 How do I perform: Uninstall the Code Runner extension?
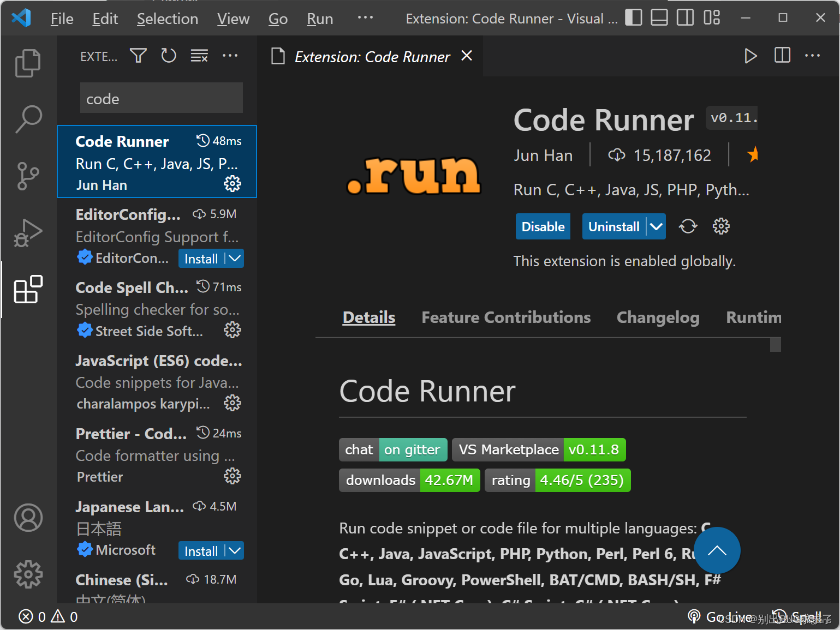(x=614, y=226)
